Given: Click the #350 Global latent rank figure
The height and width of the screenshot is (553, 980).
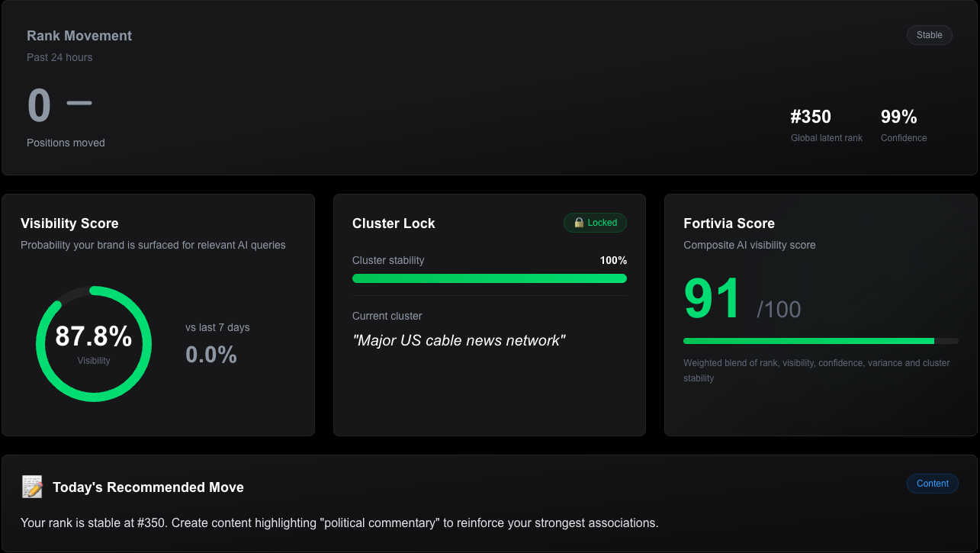Looking at the screenshot, I should pos(811,117).
